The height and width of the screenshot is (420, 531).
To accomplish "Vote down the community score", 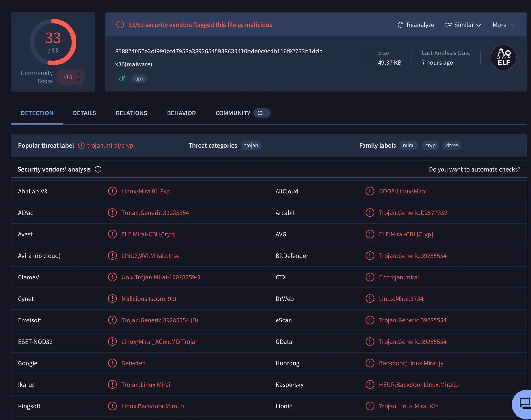I will click(x=79, y=80).
